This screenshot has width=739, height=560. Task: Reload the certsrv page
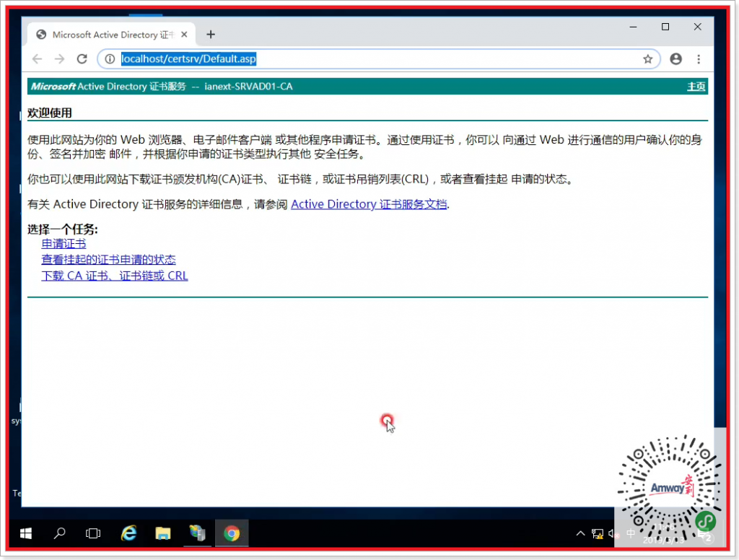tap(82, 59)
